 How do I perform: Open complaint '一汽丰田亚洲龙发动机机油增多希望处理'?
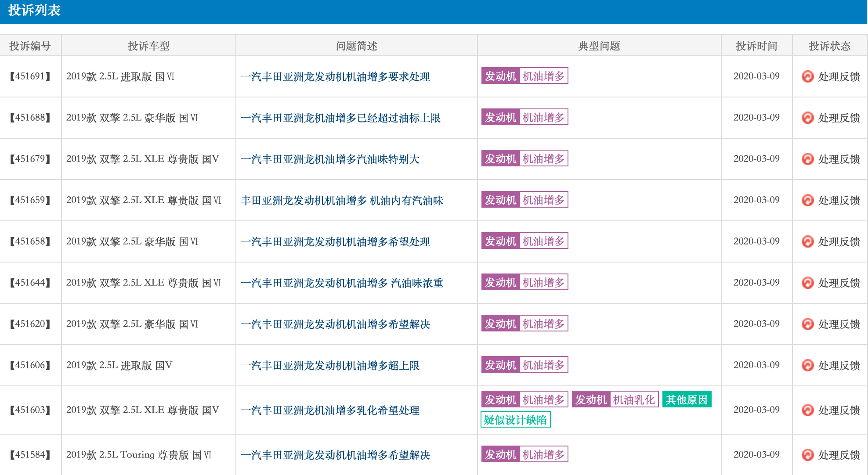click(335, 242)
